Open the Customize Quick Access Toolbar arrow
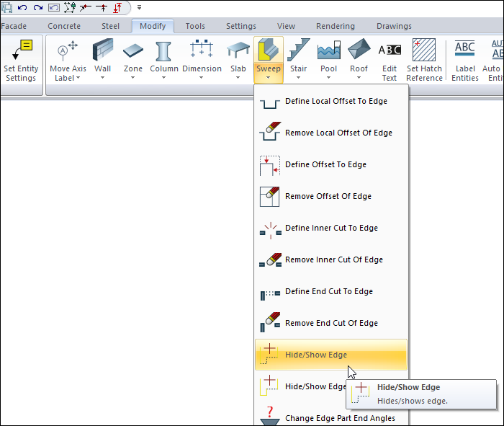504x426 pixels. click(139, 8)
